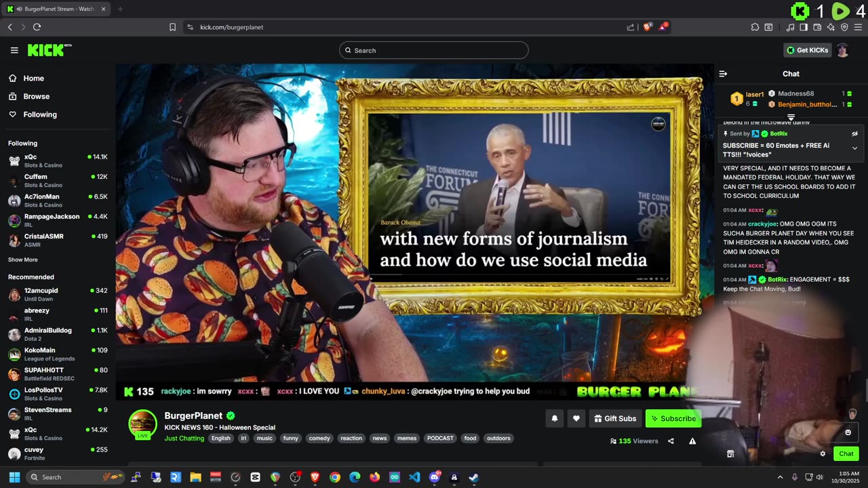Launch Steam from the taskbar

pyautogui.click(x=474, y=477)
